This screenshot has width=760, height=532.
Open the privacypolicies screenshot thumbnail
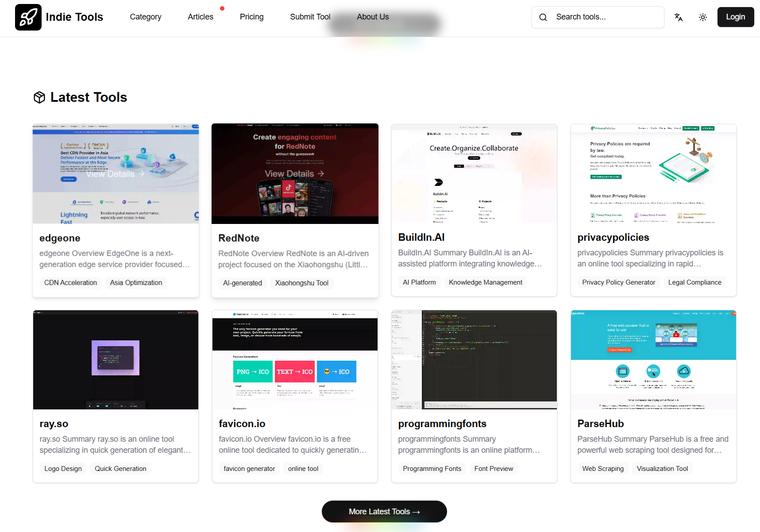click(653, 173)
